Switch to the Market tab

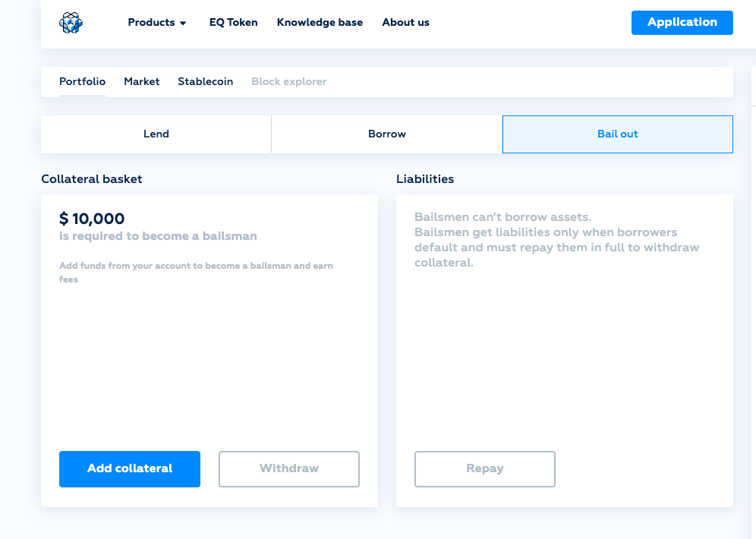(x=142, y=81)
